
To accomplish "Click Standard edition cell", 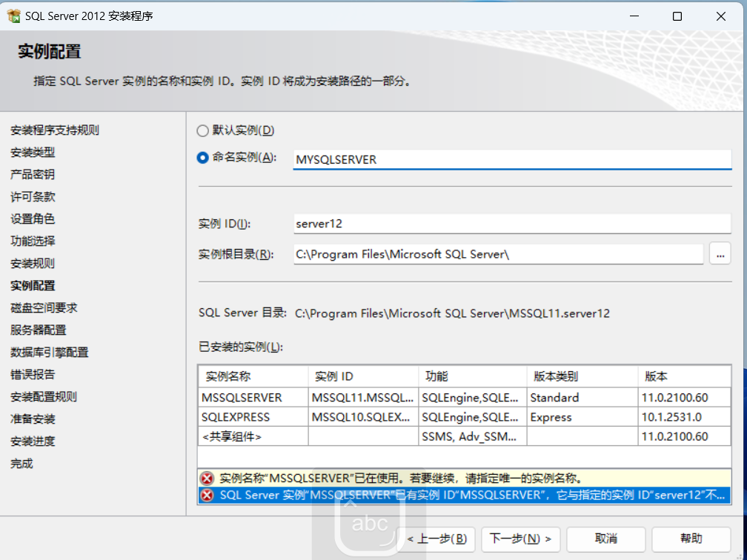I will tap(582, 398).
